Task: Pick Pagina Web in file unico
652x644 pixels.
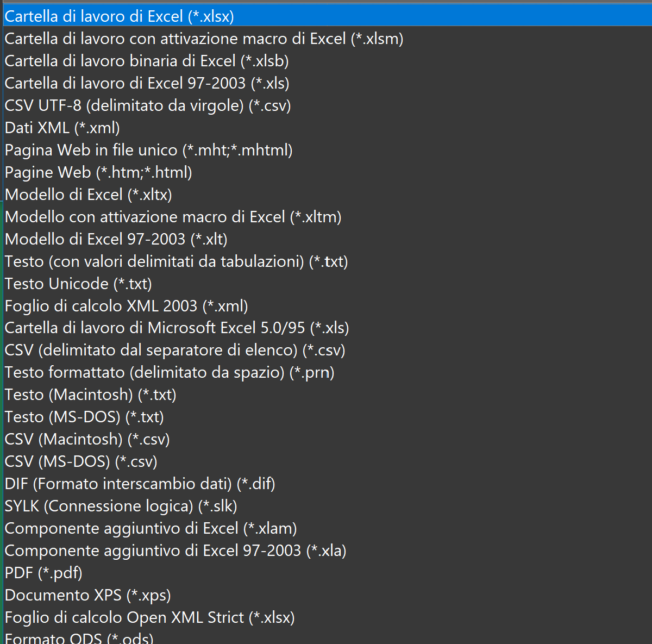Action: tap(327, 150)
